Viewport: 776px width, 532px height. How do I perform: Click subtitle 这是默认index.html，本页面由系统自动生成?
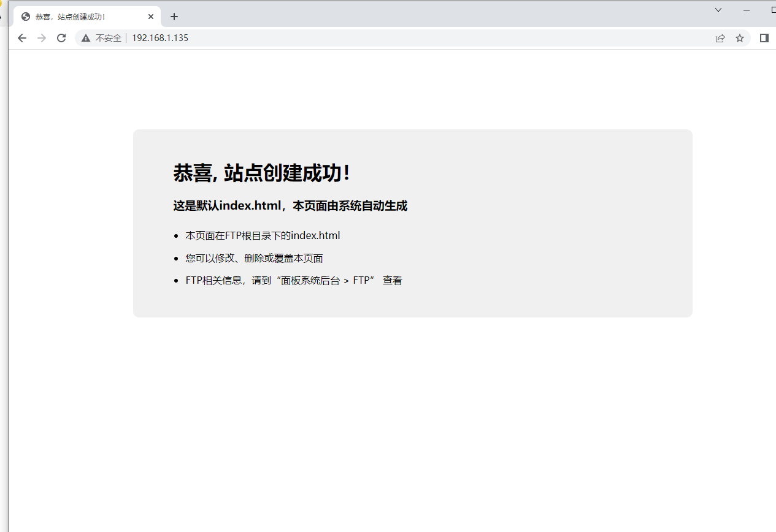coord(290,206)
